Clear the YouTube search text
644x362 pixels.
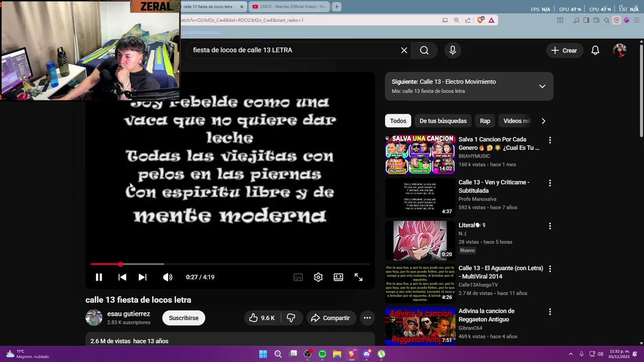pos(404,50)
